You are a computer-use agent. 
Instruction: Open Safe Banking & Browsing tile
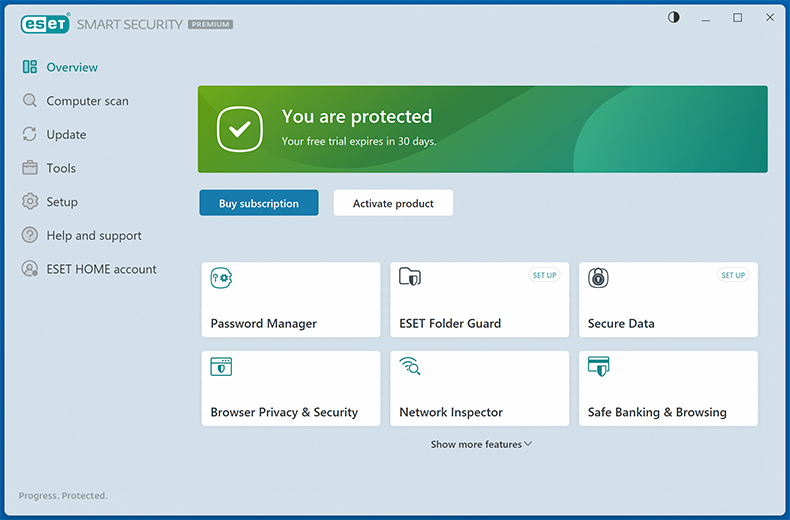point(668,388)
